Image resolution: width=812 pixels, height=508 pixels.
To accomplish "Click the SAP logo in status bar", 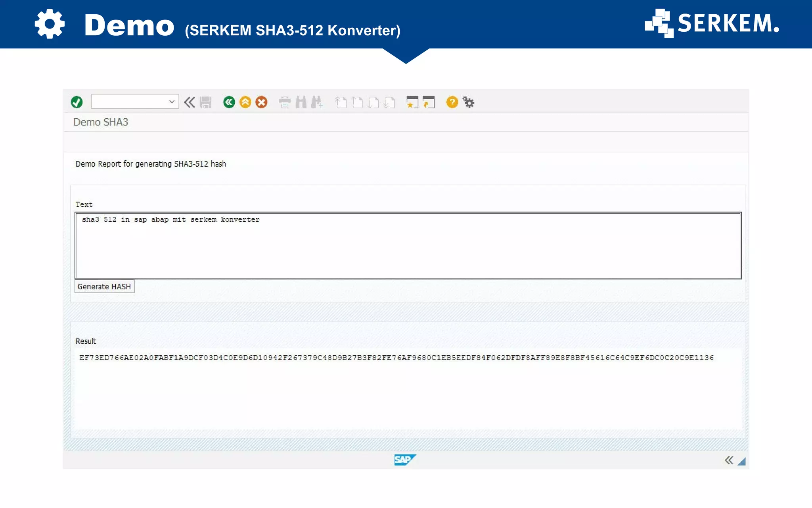I will 405,460.
